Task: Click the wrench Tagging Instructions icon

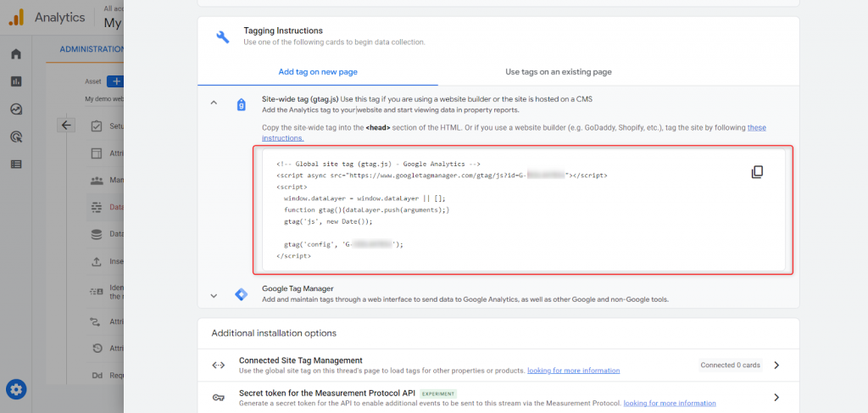Action: point(223,37)
